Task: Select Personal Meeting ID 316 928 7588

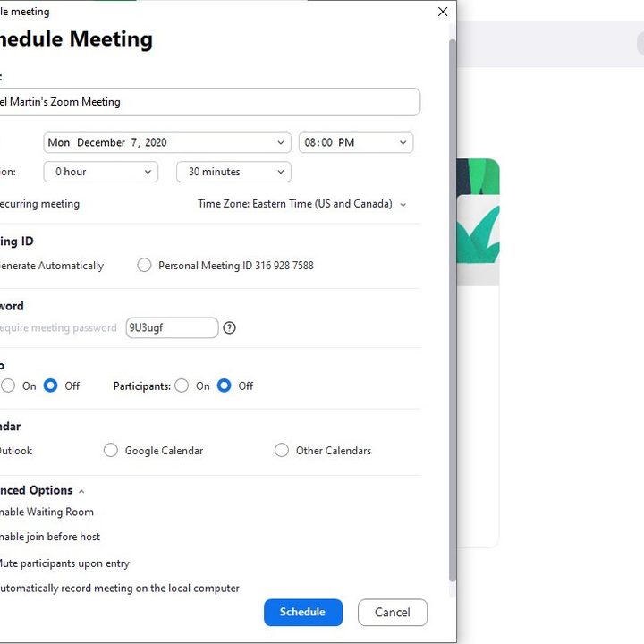Action: click(144, 265)
